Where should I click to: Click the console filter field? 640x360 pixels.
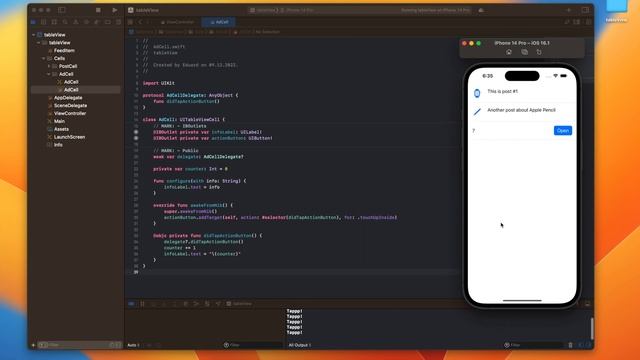tap(535, 345)
